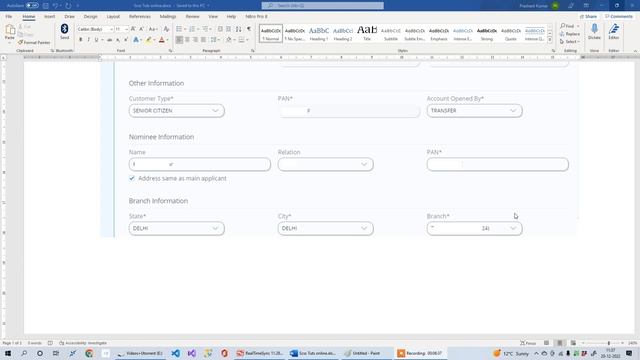640x360 pixels.
Task: Enable Focus mode in status bar
Action: click(x=528, y=343)
